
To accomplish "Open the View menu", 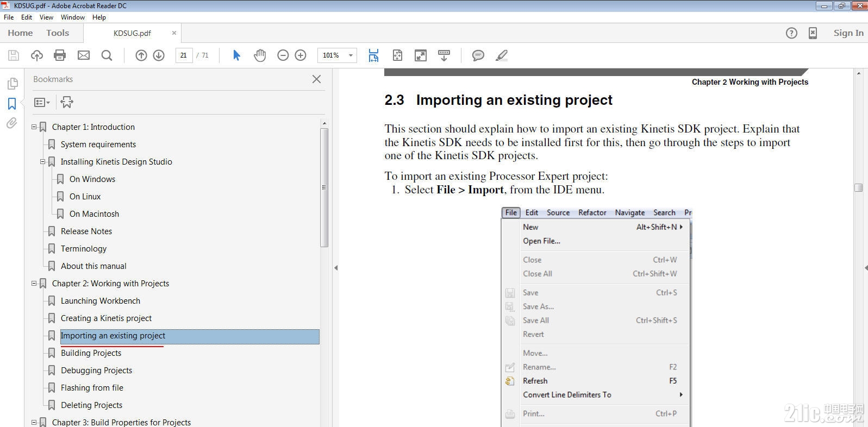I will (x=46, y=17).
